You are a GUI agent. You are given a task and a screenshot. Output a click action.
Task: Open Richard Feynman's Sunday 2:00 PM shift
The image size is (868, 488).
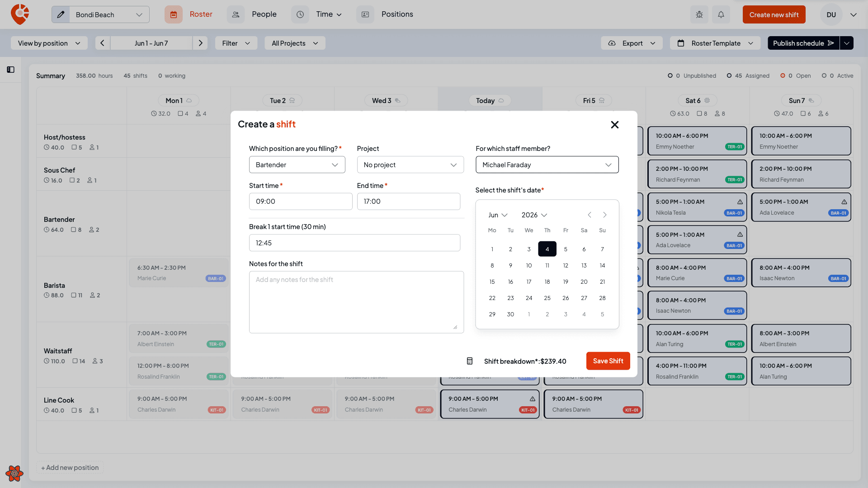(801, 174)
